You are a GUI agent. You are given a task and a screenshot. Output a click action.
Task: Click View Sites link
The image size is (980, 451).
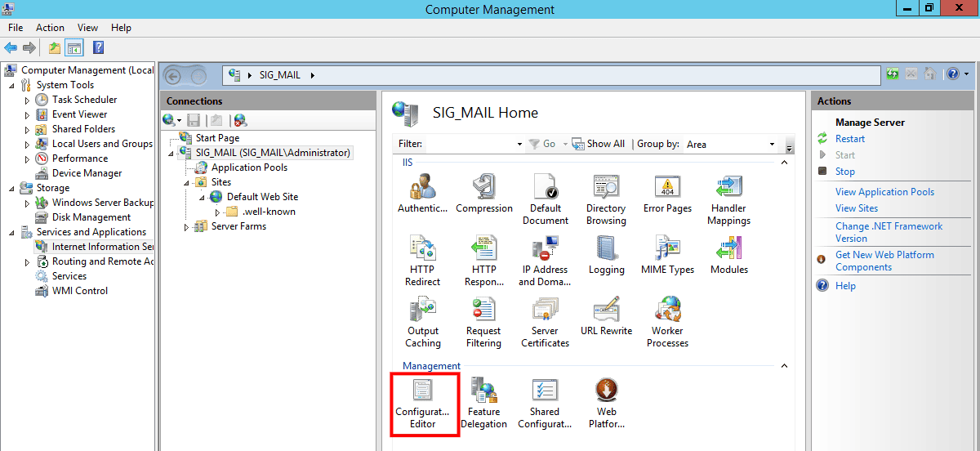pyautogui.click(x=857, y=208)
